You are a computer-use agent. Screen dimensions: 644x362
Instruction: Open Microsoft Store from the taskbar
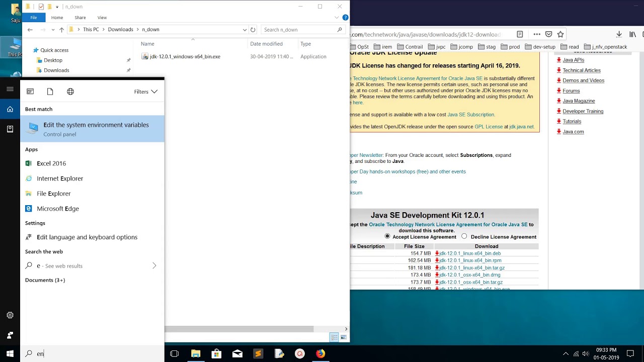[216, 354]
